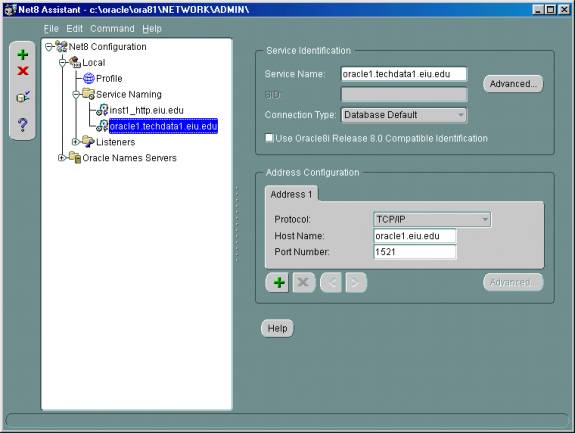Click the dotted splitter handle between panes
575x433 pixels.
click(x=237, y=224)
